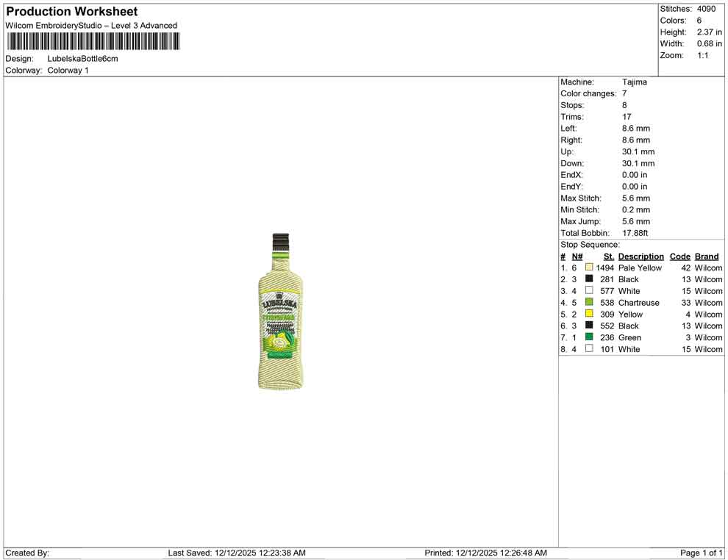Click the Description column header
The height and width of the screenshot is (560, 728).
pyautogui.click(x=640, y=256)
